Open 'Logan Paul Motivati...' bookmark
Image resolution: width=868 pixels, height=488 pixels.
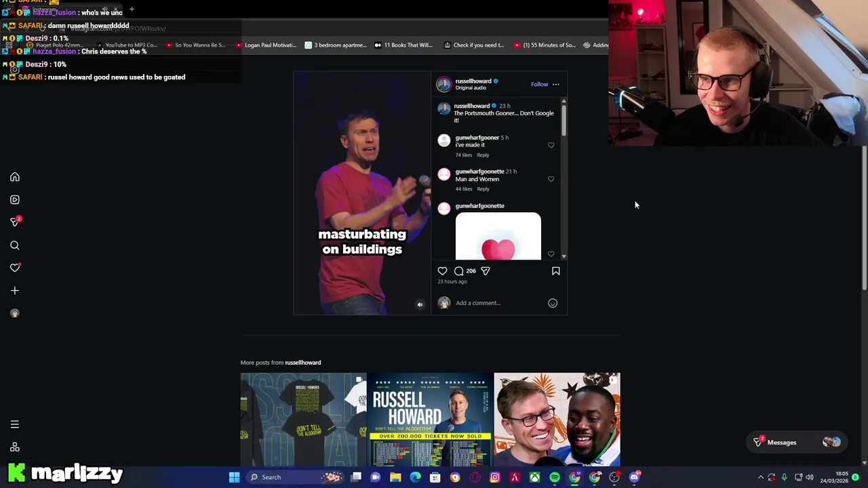pos(266,45)
